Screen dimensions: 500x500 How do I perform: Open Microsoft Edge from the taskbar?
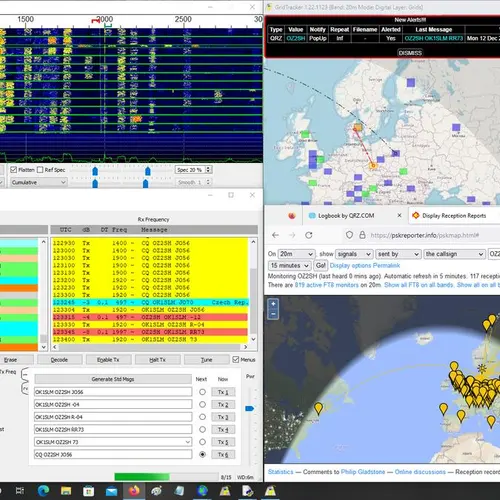click(43, 490)
